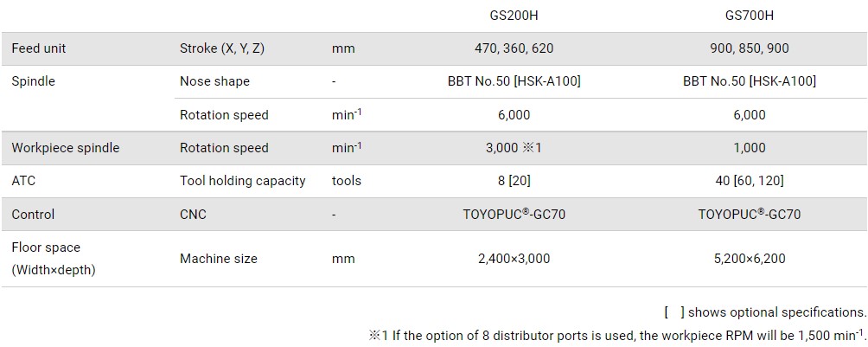Select the 5,200×6,200 machine size value
Screen dimensions: 868x347
[749, 259]
